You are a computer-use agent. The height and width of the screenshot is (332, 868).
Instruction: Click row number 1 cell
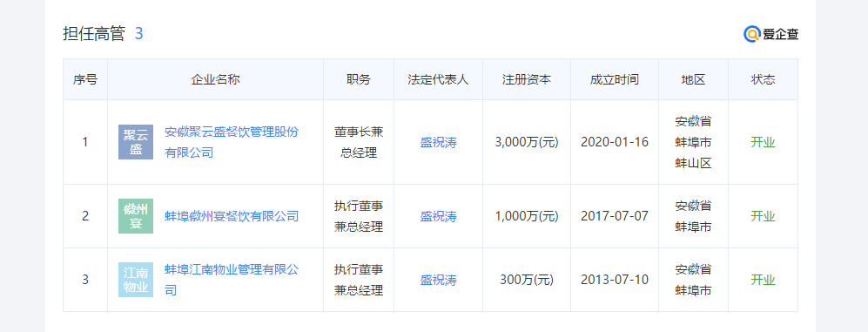coord(85,142)
